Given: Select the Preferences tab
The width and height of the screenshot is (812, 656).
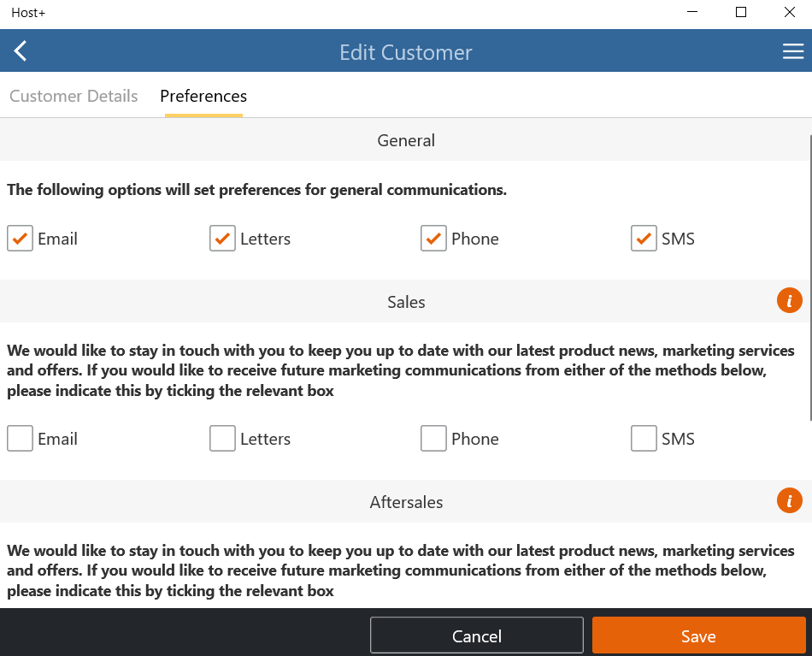Looking at the screenshot, I should pos(203,96).
